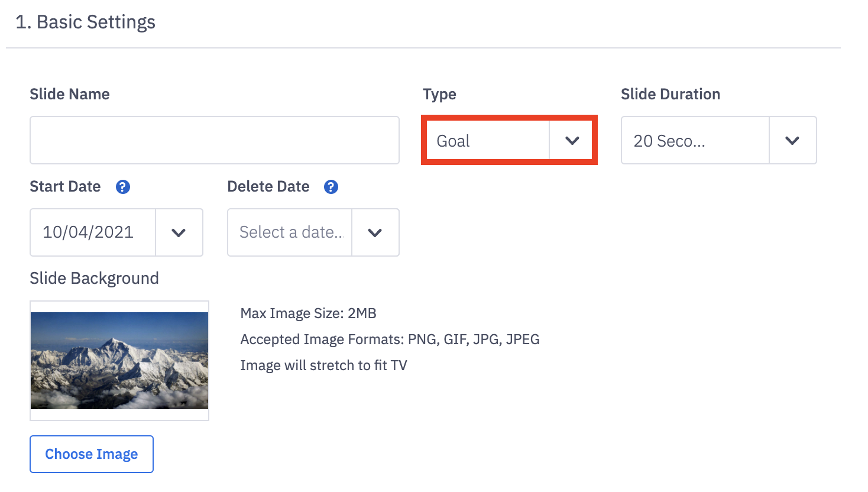Image resolution: width=868 pixels, height=492 pixels.
Task: Open the Type dropdown showing Goal
Action: point(488,141)
